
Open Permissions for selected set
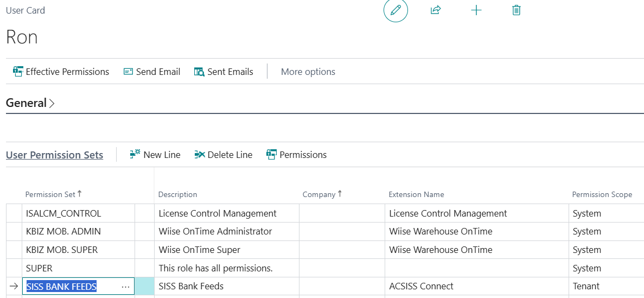(x=296, y=155)
